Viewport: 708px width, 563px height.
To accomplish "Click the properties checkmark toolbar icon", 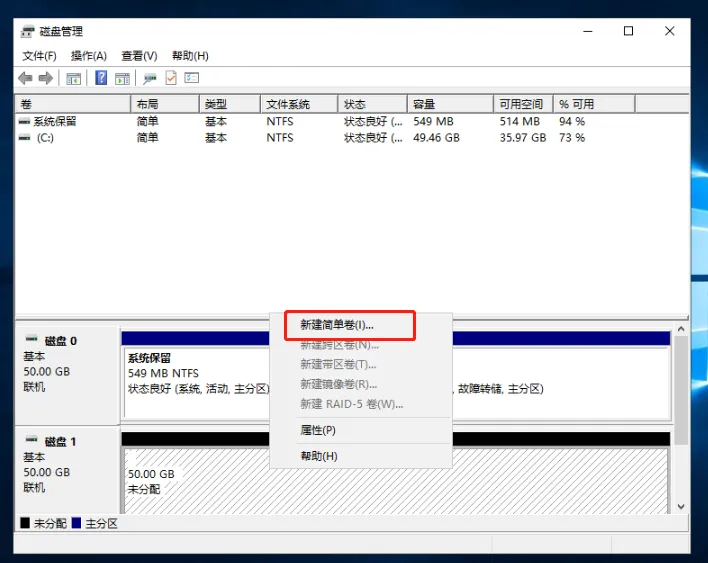I will coord(171,78).
